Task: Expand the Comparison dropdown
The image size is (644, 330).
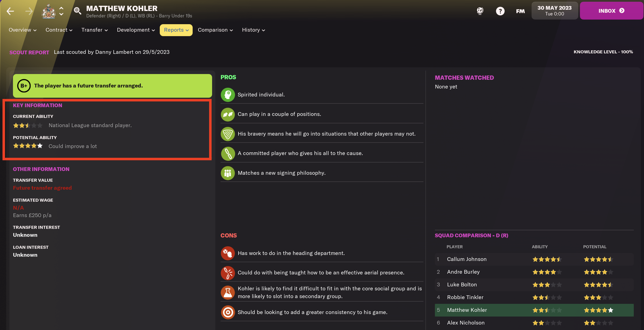Action: (215, 30)
